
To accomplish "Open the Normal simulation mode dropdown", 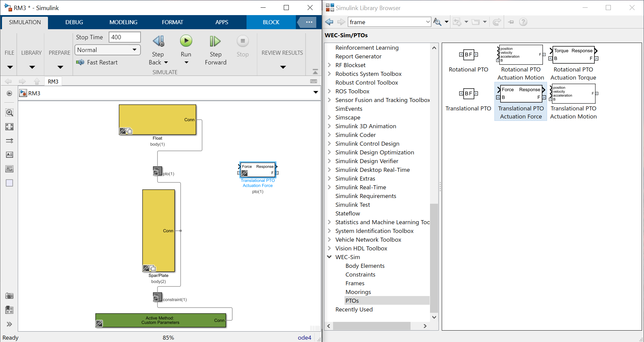I will (x=107, y=50).
